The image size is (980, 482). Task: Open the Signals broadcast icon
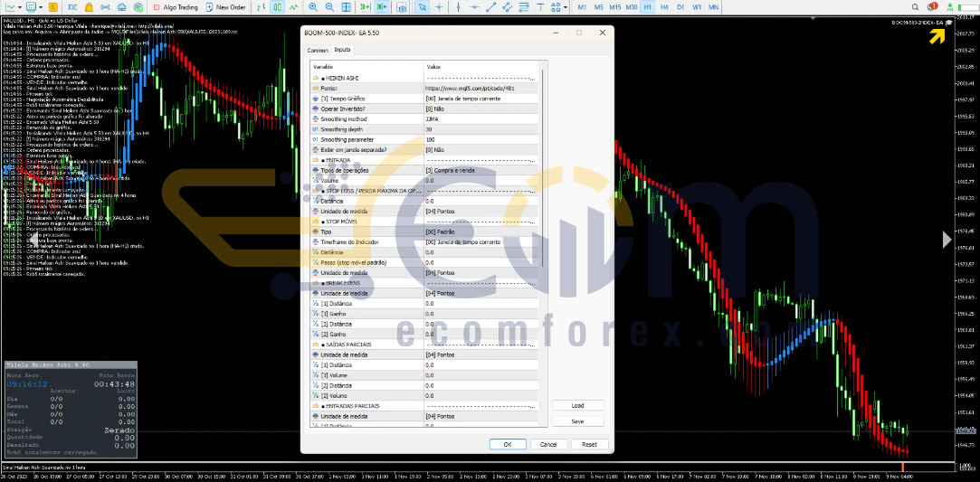105,7
